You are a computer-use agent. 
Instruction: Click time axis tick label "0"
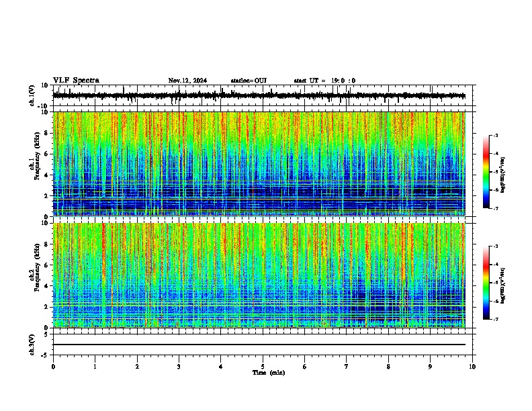pyautogui.click(x=53, y=367)
